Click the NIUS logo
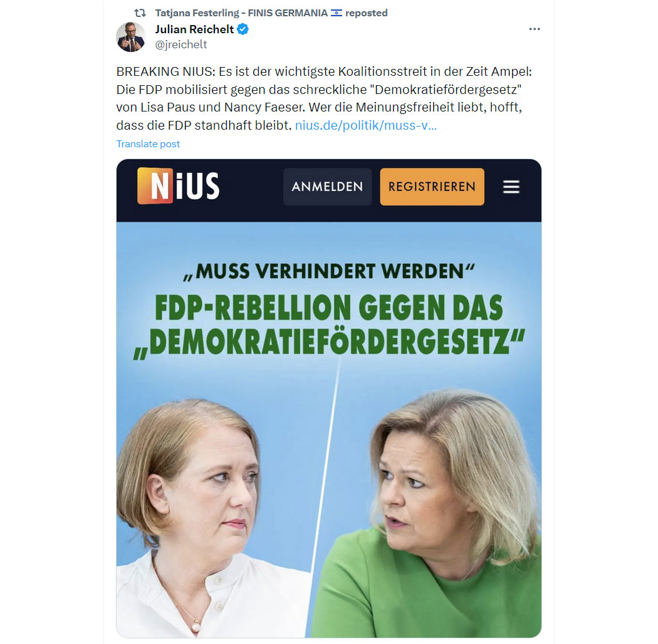658x644 pixels. click(x=179, y=186)
